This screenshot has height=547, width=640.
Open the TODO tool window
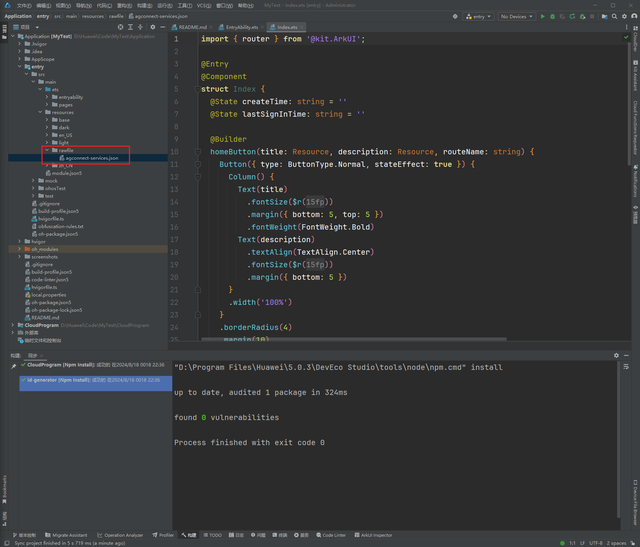214,535
